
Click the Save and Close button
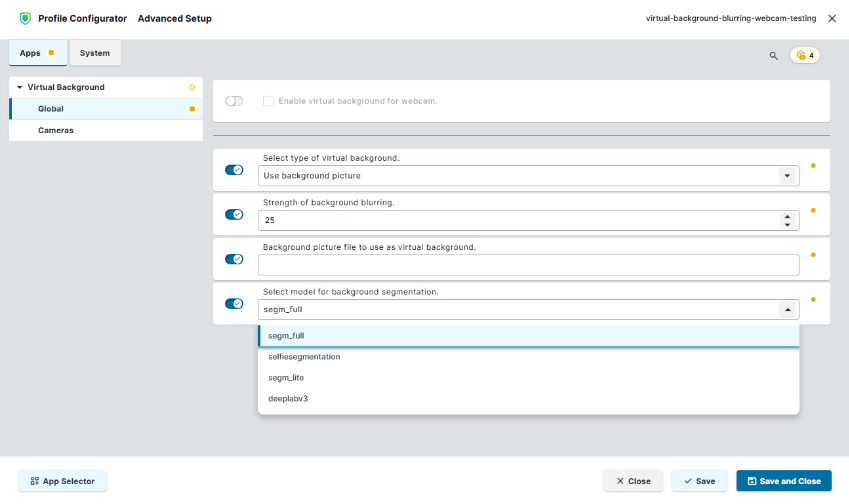pos(783,481)
